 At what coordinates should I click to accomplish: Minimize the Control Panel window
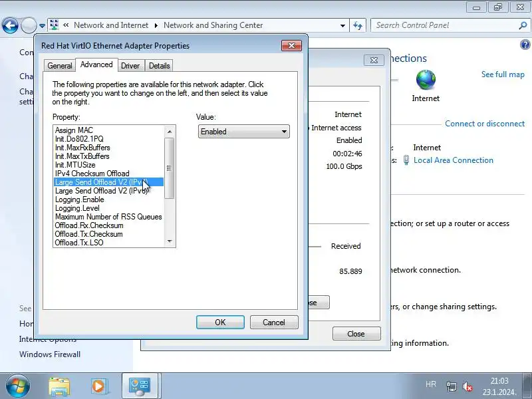tap(476, 7)
